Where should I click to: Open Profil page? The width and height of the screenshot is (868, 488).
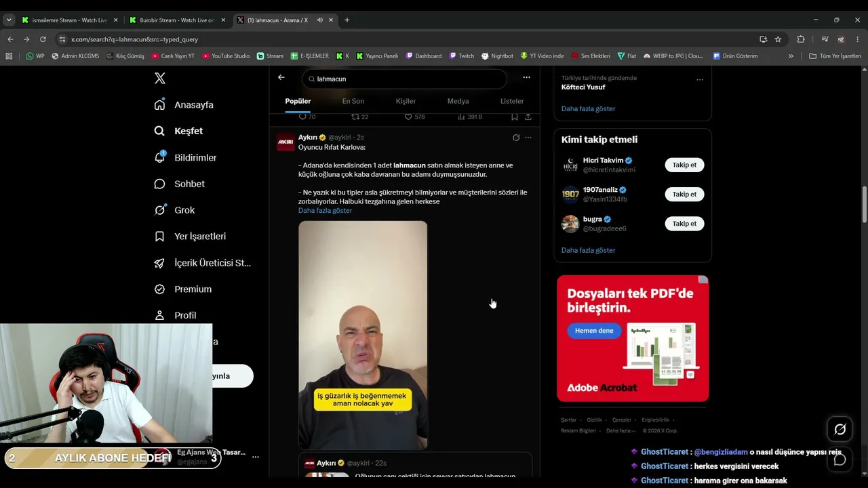coord(175,315)
